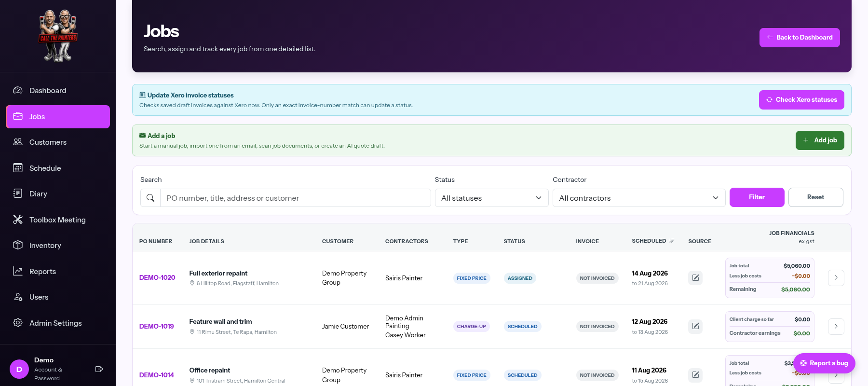
Task: Click the Users person-gear icon
Action: click(18, 297)
